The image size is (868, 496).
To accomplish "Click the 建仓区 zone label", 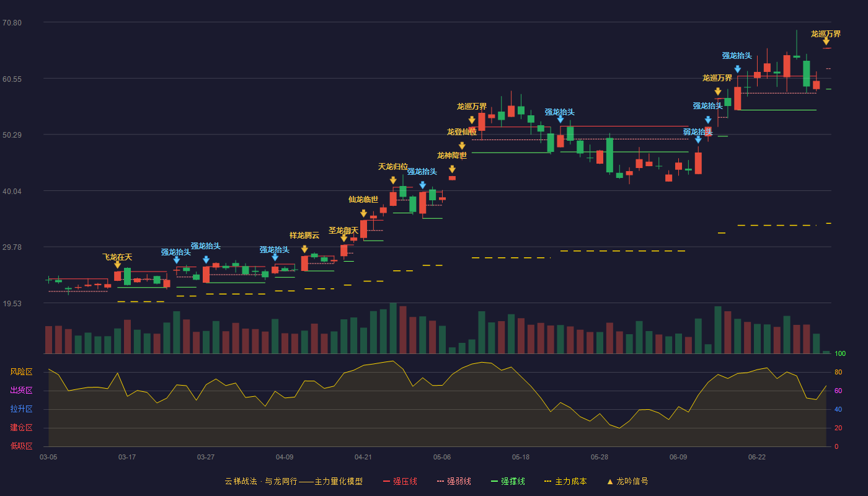I will (x=22, y=428).
